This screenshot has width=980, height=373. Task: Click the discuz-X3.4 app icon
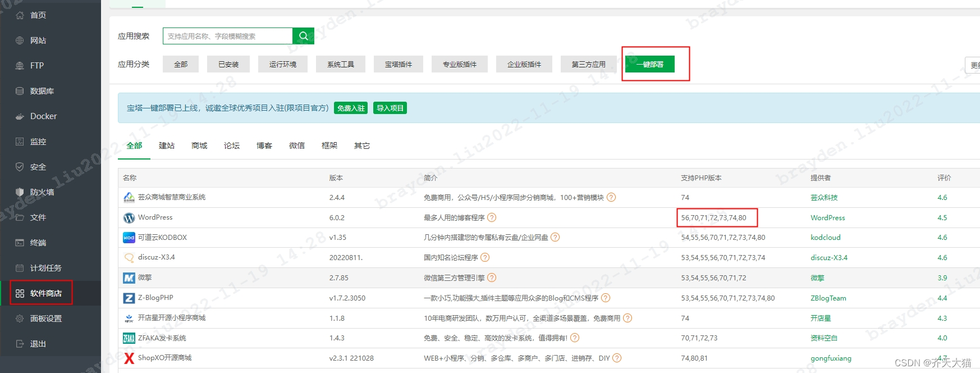[129, 257]
